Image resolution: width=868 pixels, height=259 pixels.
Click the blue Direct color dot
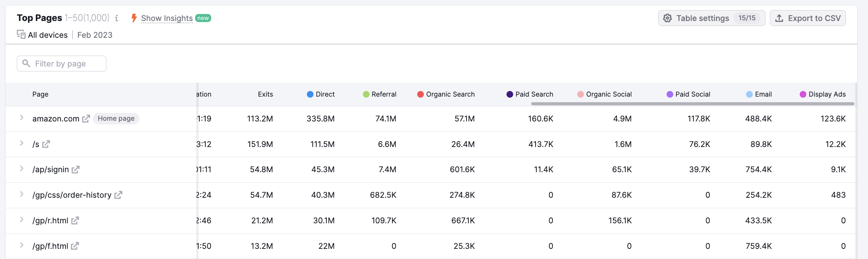[310, 94]
